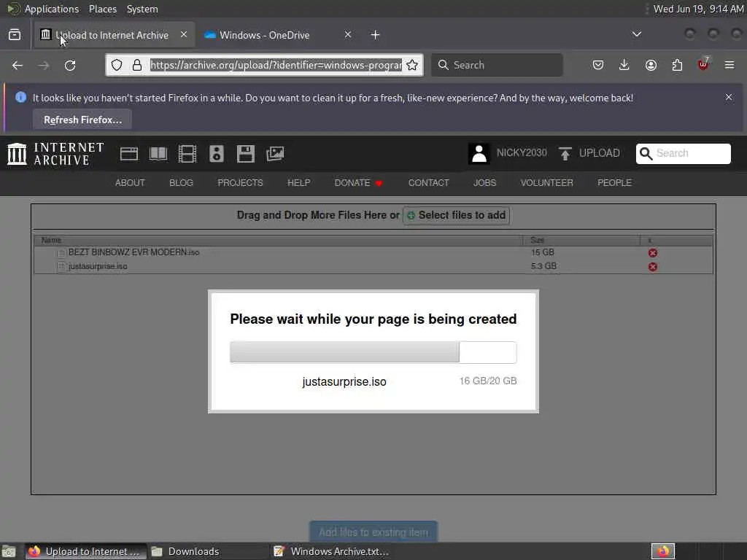Expand the list all tabs chevron
The image size is (747, 560).
point(636,34)
